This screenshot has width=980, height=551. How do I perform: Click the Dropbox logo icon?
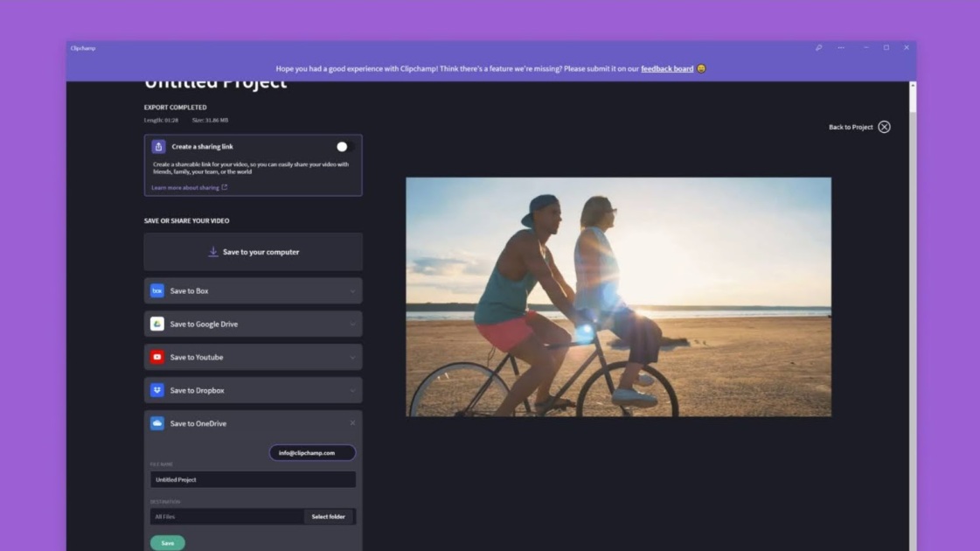pyautogui.click(x=157, y=390)
